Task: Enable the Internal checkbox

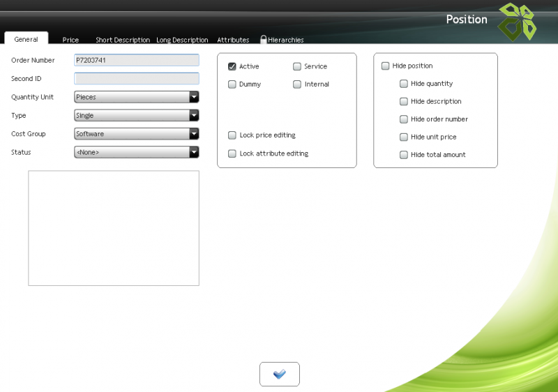Action: tap(297, 84)
